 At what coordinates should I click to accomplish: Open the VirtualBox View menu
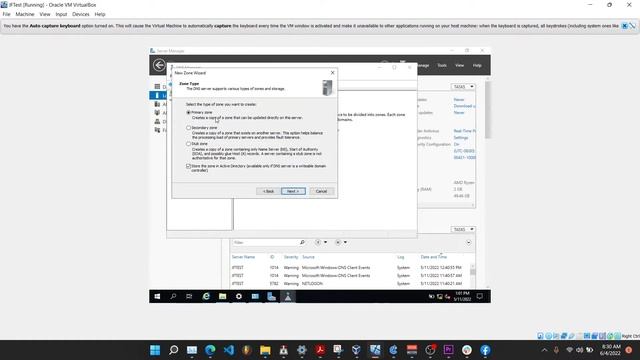pyautogui.click(x=45, y=14)
